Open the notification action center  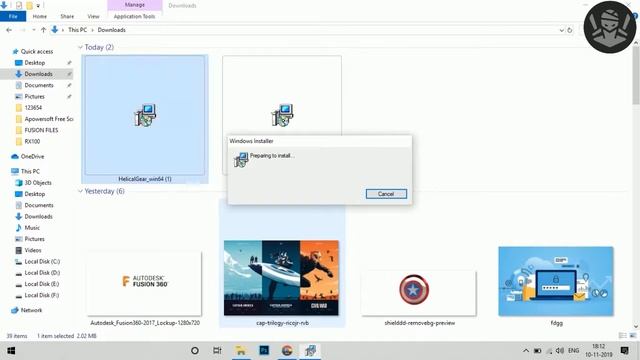(624, 351)
